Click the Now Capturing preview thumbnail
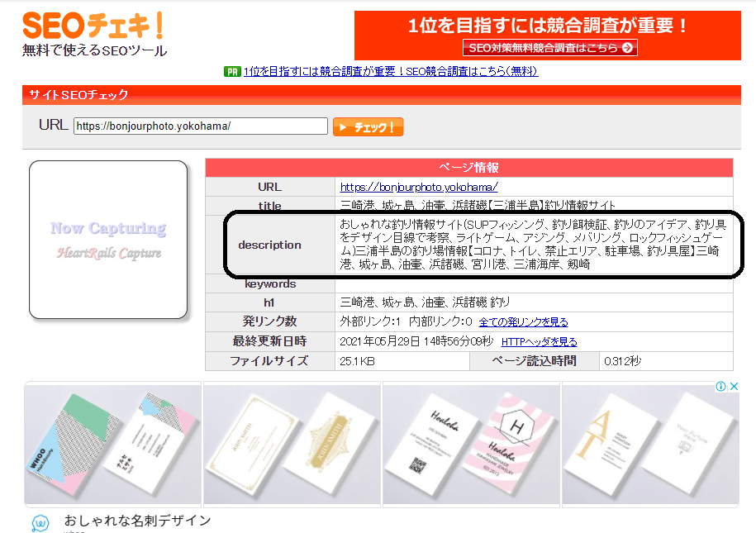756x533 pixels. coord(107,238)
